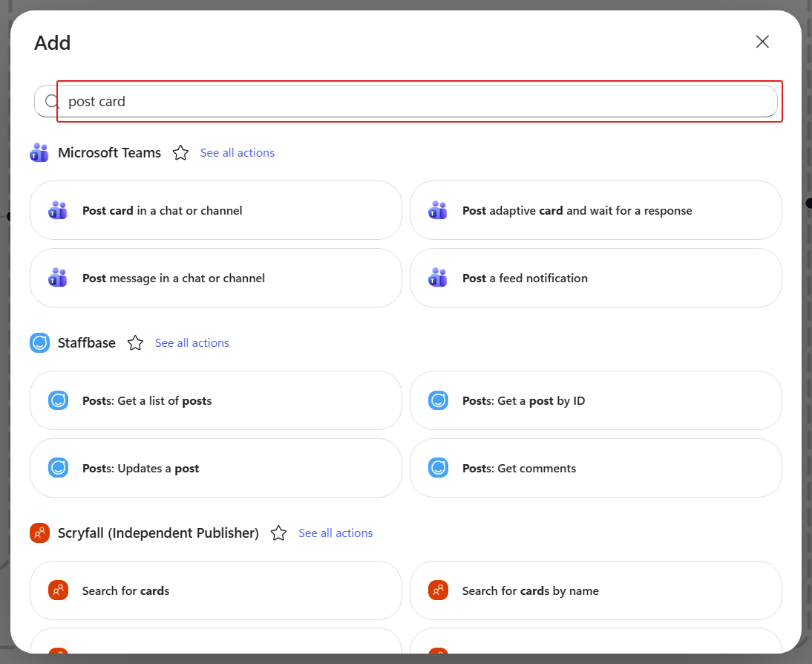812x664 pixels.
Task: Open See all actions for Scryfall
Action: coord(335,533)
